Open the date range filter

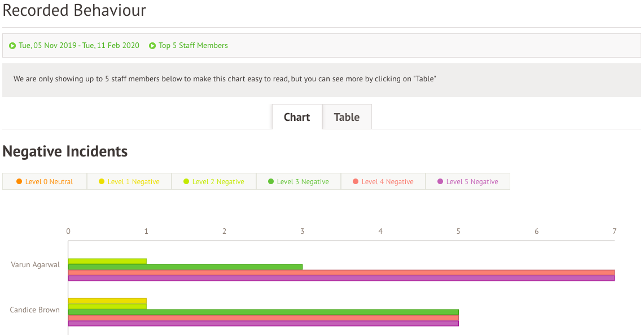[x=78, y=46]
